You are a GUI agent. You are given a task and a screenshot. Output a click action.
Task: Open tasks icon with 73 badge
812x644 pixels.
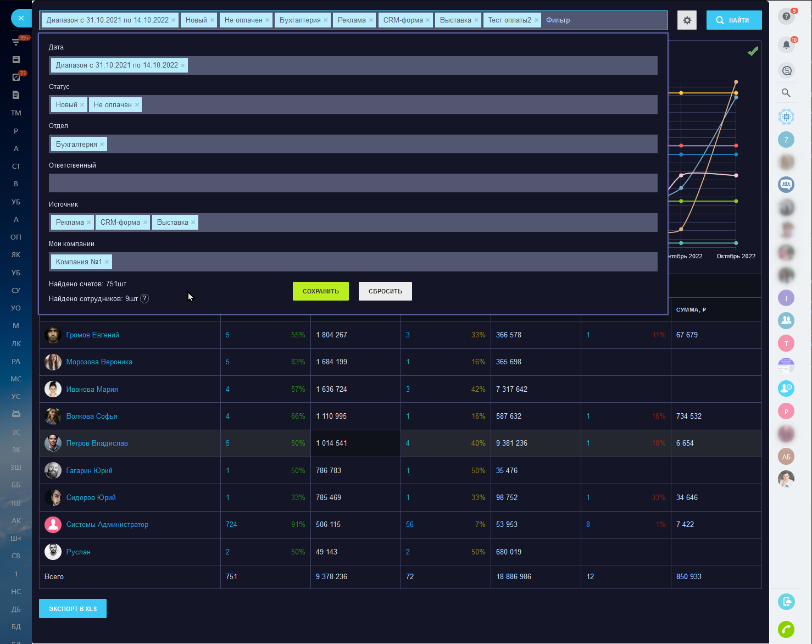pyautogui.click(x=16, y=77)
